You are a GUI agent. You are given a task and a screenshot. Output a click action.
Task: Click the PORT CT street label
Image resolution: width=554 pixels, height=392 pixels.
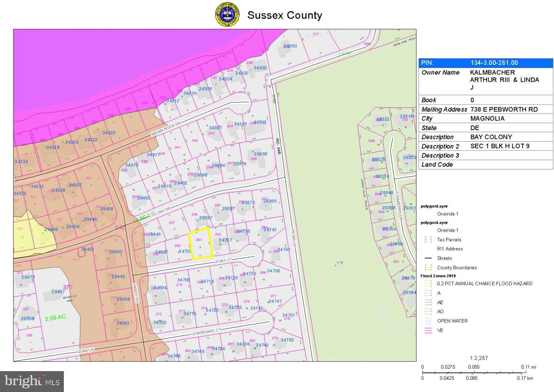click(x=223, y=262)
